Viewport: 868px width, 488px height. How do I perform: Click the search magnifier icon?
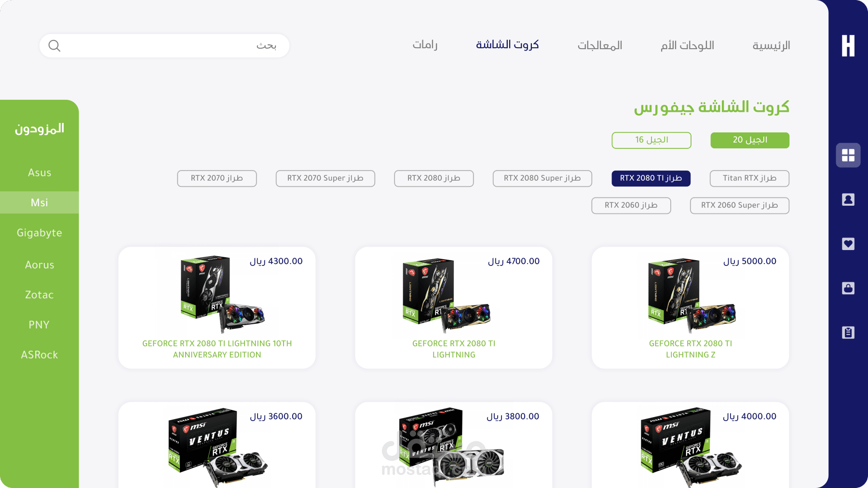(x=54, y=46)
